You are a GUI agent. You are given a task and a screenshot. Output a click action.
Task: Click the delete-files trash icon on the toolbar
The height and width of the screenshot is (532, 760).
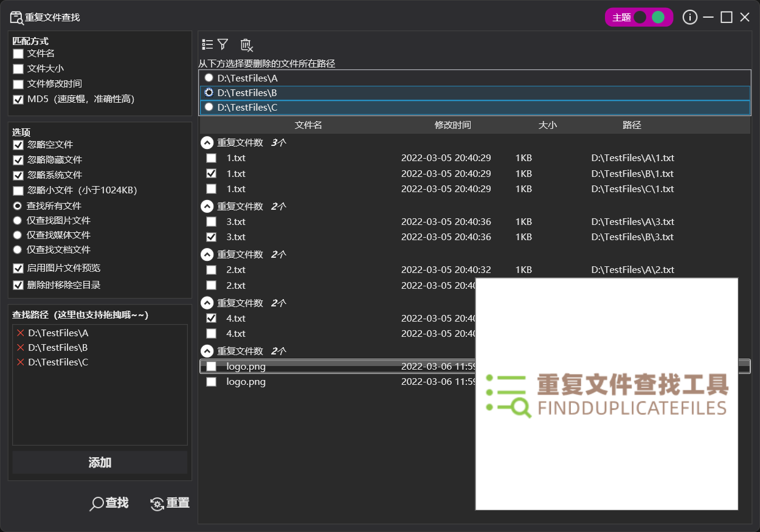tap(246, 44)
